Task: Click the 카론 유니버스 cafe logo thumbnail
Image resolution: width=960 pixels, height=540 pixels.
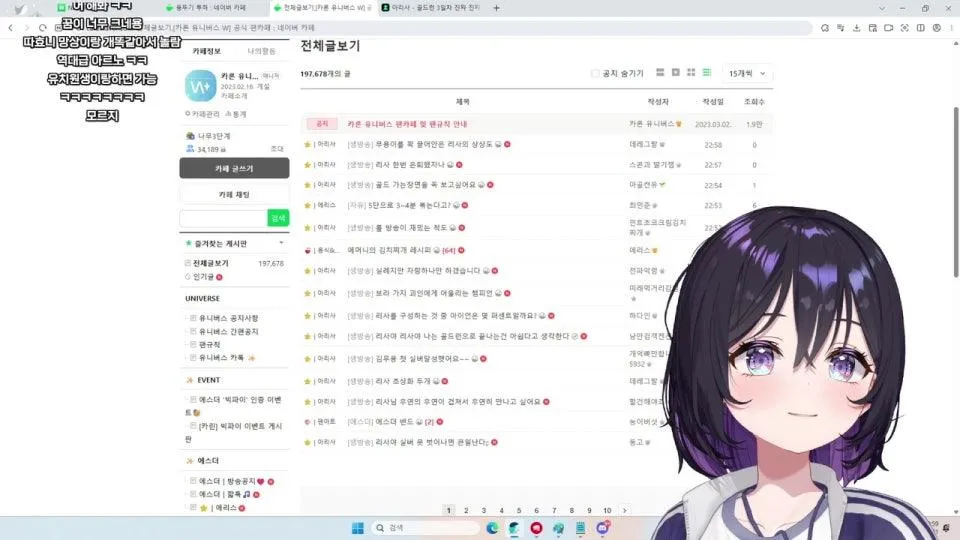Action: click(201, 86)
